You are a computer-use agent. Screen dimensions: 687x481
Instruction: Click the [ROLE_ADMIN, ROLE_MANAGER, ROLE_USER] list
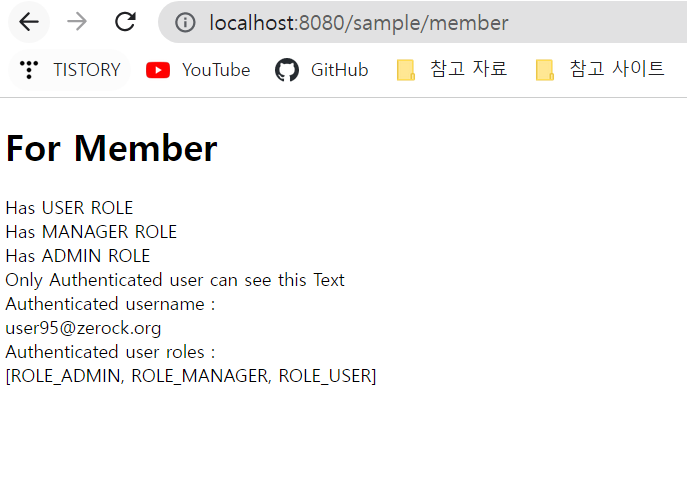click(191, 376)
